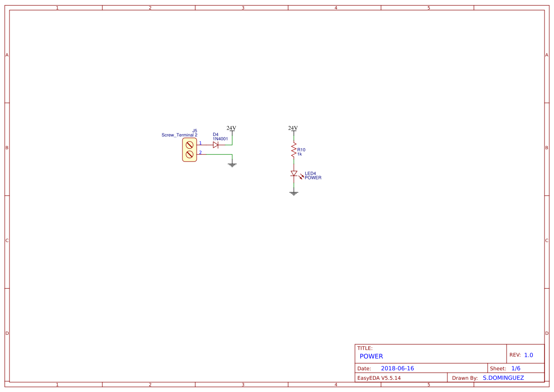The image size is (554, 392).
Task: Open the Drawn By field showing S.DOMINGUEZ
Action: (504, 377)
